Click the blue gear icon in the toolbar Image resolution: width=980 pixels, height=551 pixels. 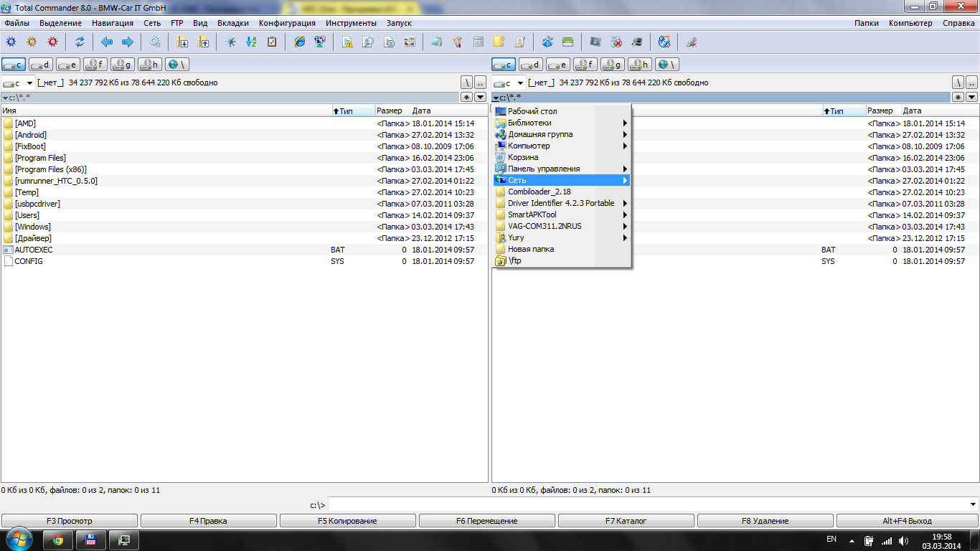11,42
